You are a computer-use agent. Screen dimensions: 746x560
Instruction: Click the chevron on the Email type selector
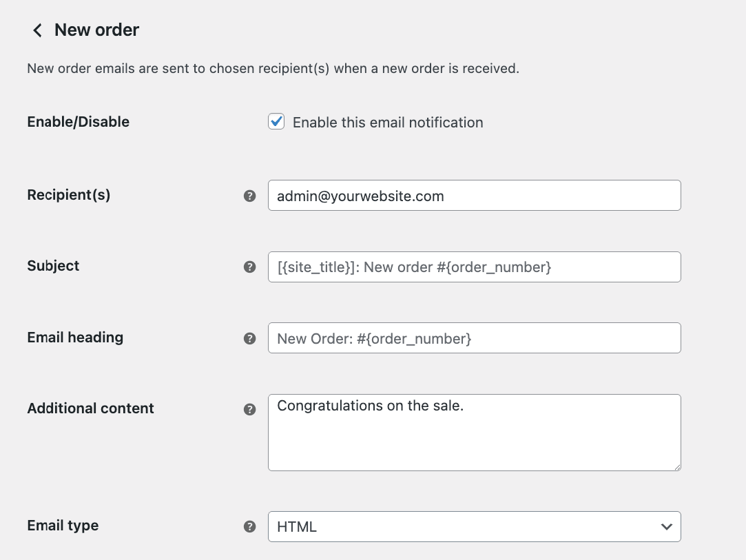pyautogui.click(x=665, y=526)
